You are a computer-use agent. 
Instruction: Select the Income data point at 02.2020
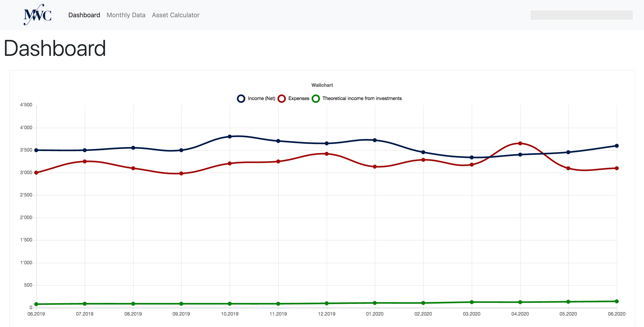tap(423, 152)
